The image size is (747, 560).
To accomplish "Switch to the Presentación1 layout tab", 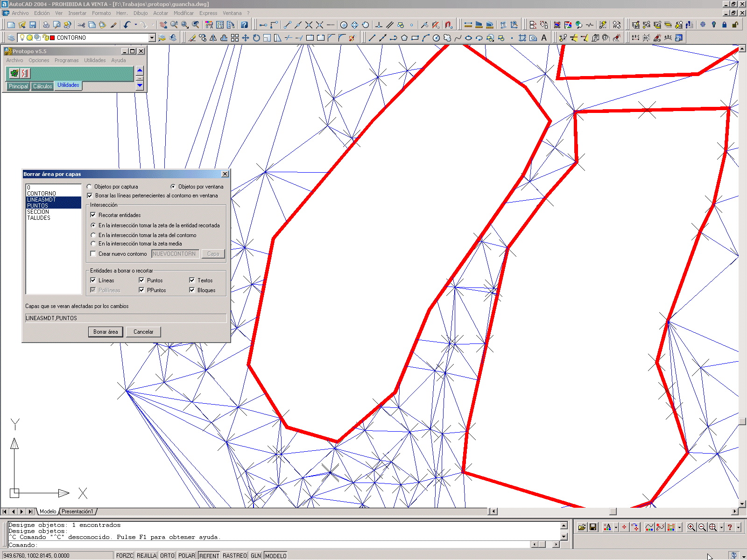I will coord(77,511).
